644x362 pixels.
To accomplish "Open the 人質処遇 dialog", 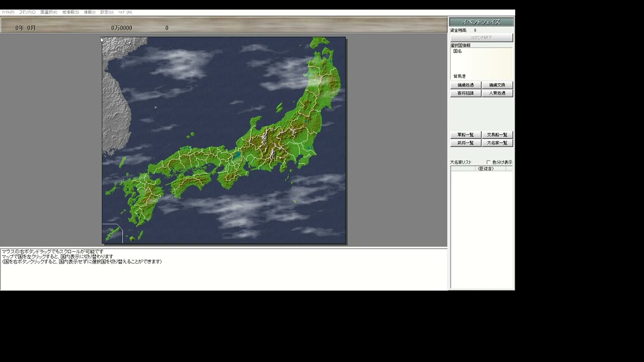I will [x=498, y=93].
